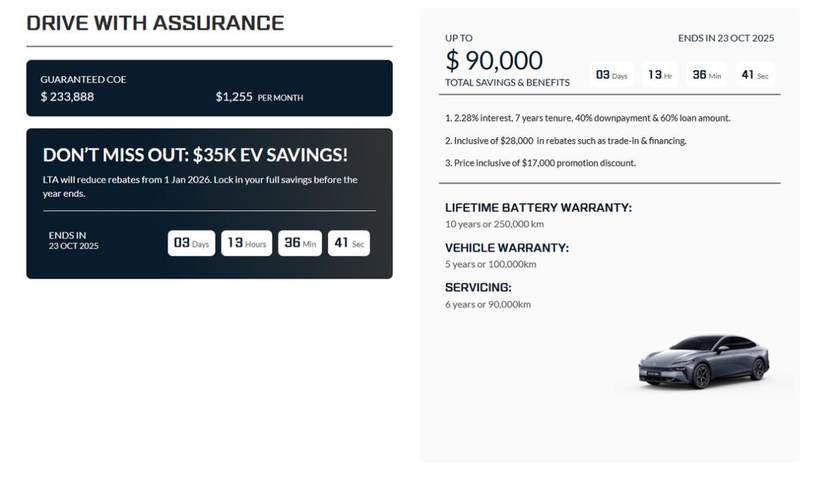This screenshot has width=840, height=478.
Task: Click the $35K EV Savings headline
Action: 195,155
